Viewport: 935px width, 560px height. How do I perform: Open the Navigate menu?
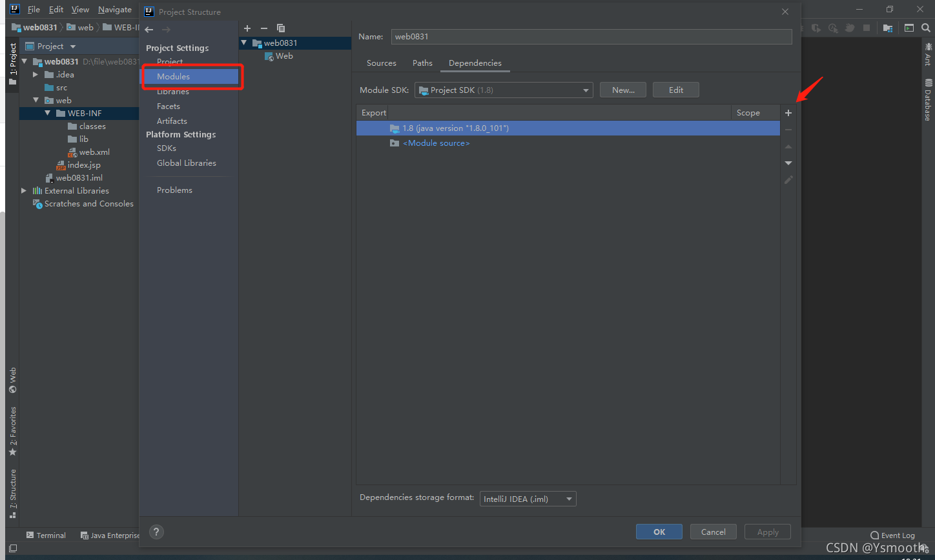(115, 10)
